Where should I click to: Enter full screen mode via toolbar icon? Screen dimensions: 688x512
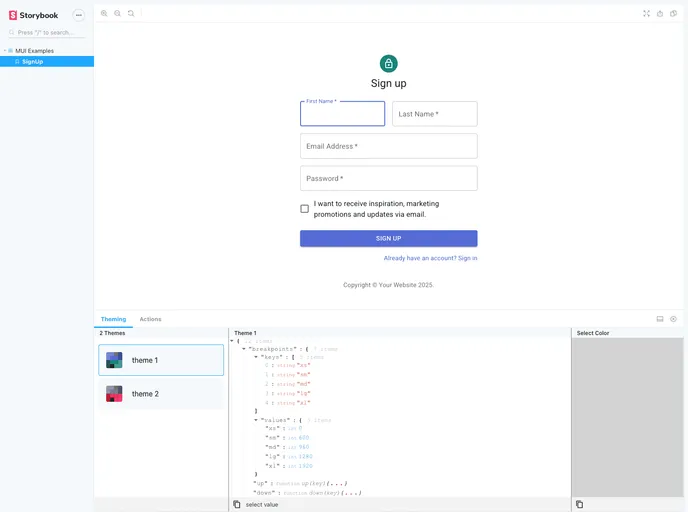click(x=646, y=13)
